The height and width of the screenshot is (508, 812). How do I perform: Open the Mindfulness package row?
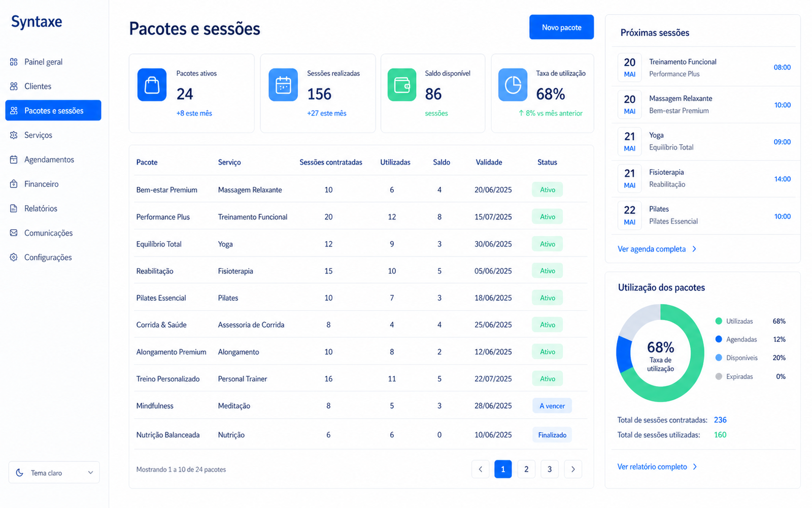click(361, 406)
